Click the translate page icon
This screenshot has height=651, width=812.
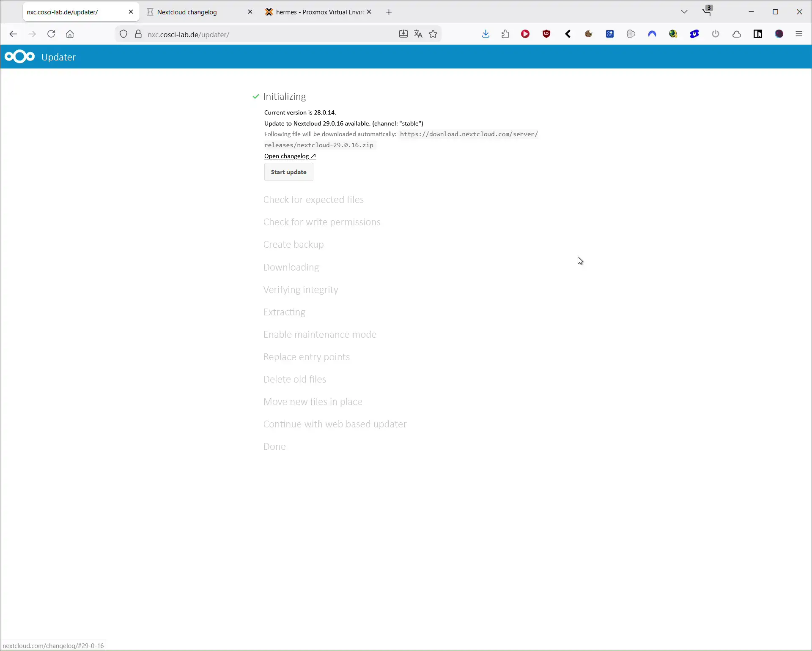pos(418,34)
